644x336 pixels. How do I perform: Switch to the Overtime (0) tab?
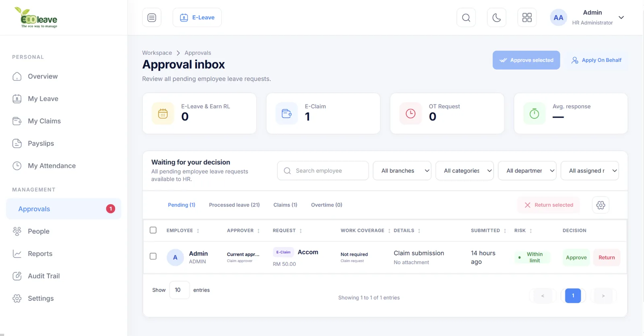[x=327, y=205]
